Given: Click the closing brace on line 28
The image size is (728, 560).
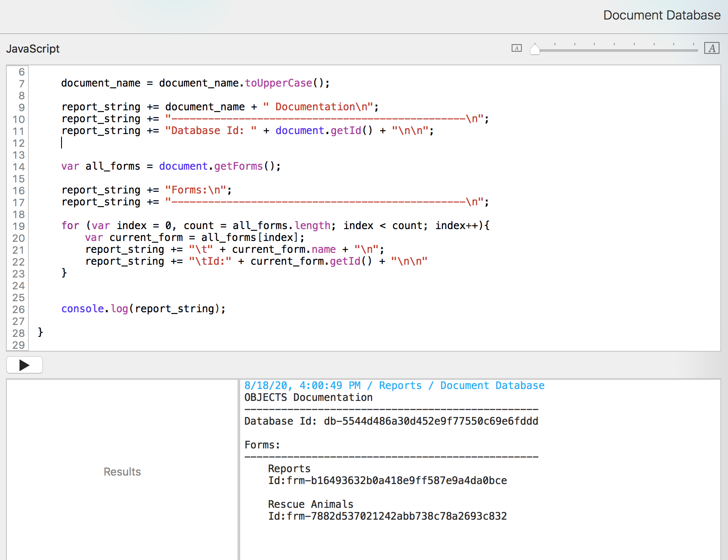Looking at the screenshot, I should point(40,332).
